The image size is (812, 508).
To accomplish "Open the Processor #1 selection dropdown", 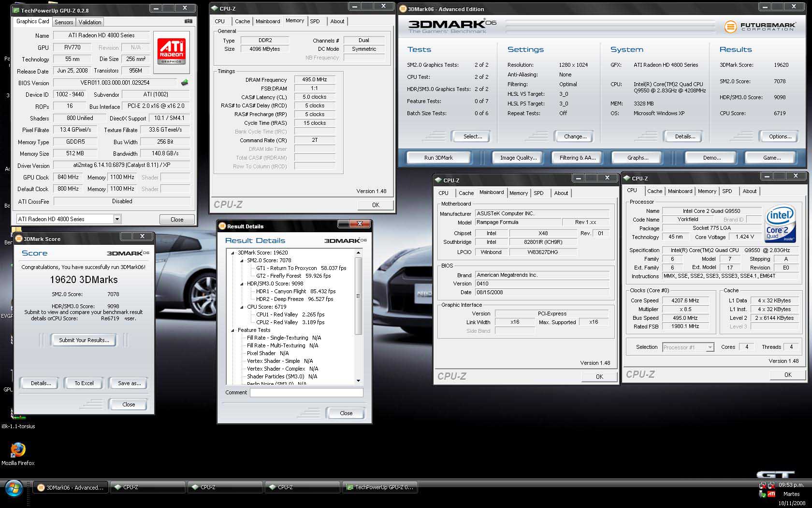I will coord(710,347).
